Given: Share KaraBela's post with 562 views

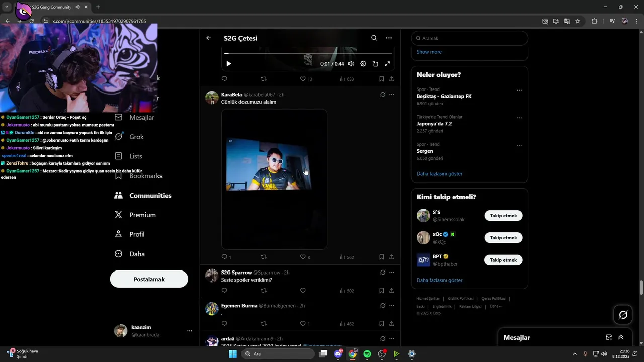Looking at the screenshot, I should coord(392,257).
